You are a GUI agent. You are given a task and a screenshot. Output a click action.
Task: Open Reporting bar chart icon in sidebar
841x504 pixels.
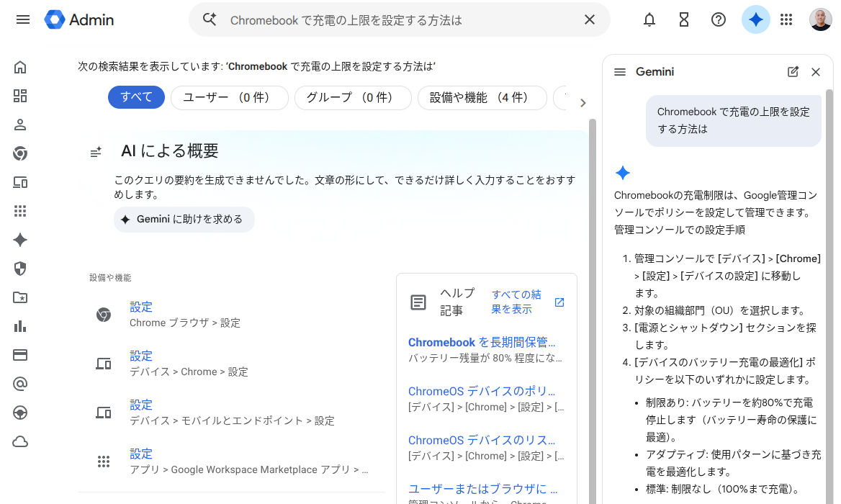click(x=20, y=327)
